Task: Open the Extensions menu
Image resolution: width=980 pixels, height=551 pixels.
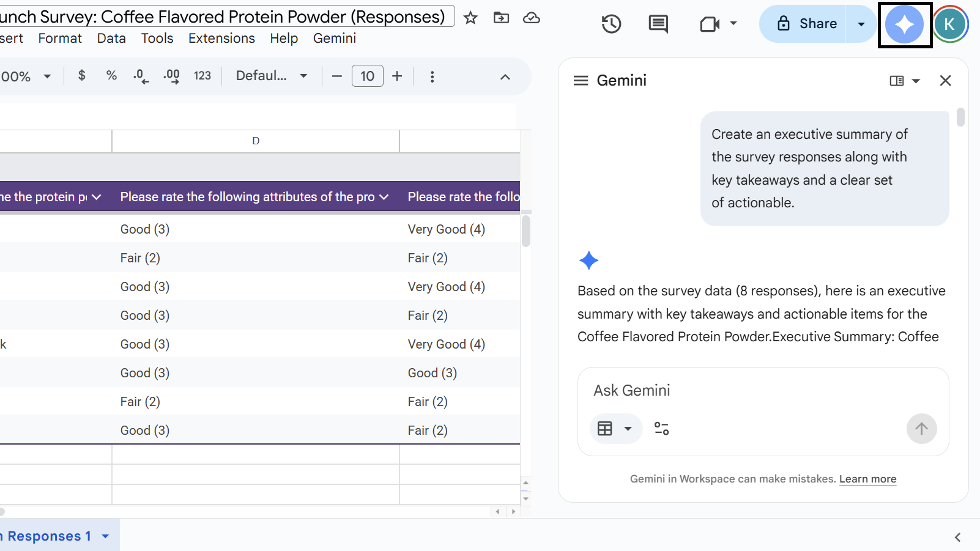Action: 221,39
